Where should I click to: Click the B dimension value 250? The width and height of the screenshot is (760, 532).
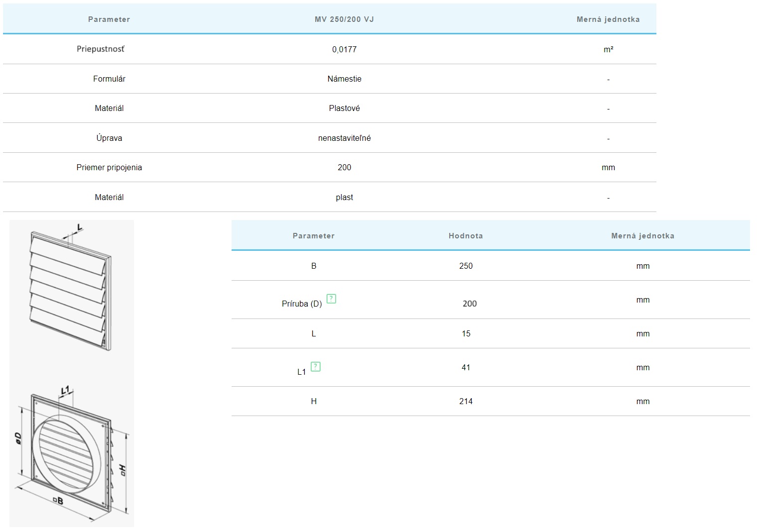click(x=466, y=266)
